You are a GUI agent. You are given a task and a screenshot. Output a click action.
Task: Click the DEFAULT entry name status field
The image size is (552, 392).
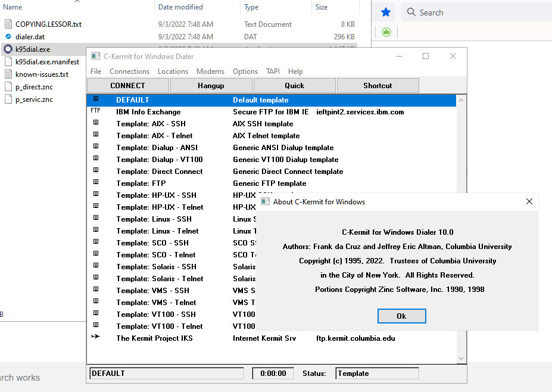[167, 374]
